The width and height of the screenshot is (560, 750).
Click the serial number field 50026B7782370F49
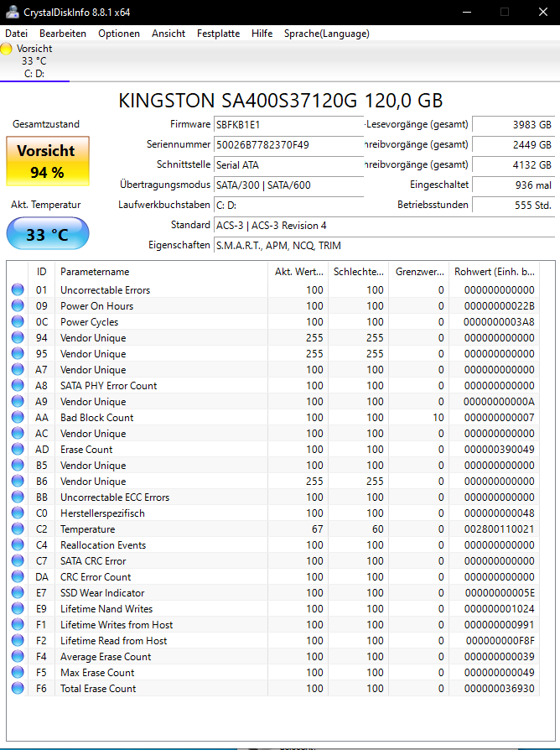pyautogui.click(x=288, y=145)
